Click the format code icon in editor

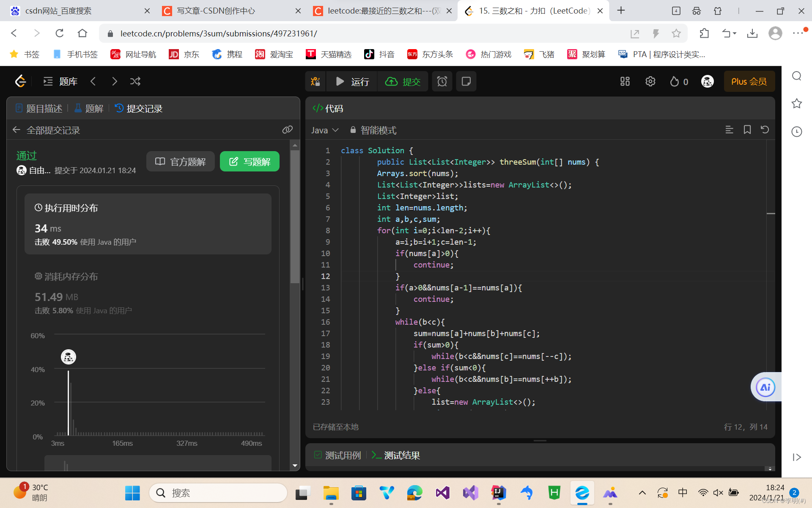(x=729, y=130)
